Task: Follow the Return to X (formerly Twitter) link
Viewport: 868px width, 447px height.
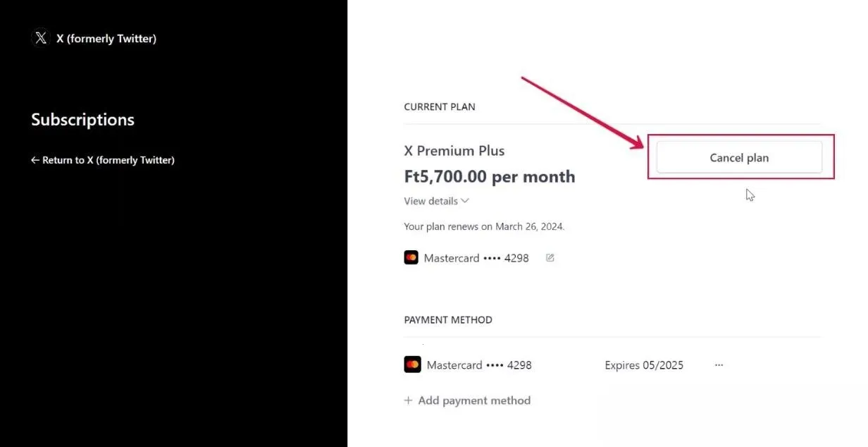Action: pyautogui.click(x=108, y=160)
